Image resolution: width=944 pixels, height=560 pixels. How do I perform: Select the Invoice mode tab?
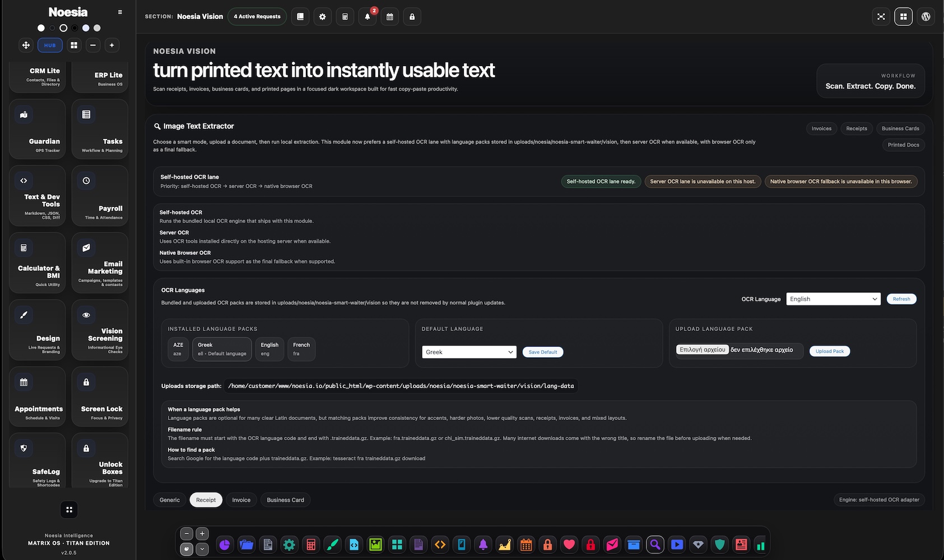pyautogui.click(x=241, y=500)
